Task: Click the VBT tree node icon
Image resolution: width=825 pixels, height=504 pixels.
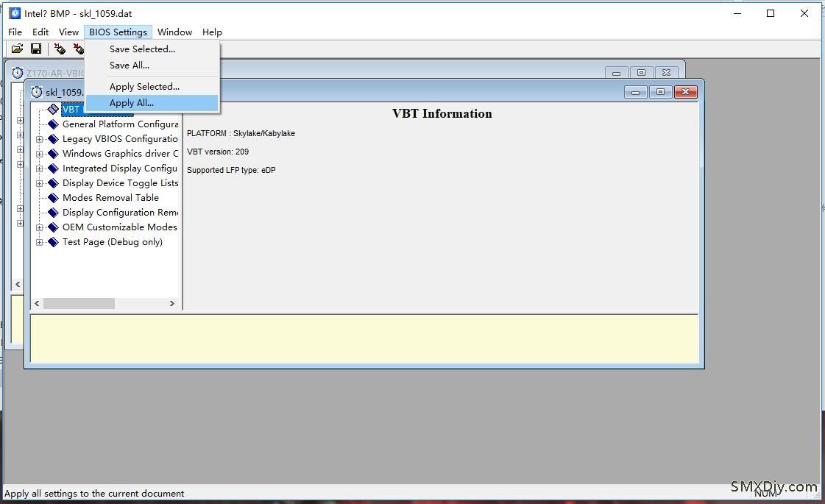Action: tap(52, 109)
